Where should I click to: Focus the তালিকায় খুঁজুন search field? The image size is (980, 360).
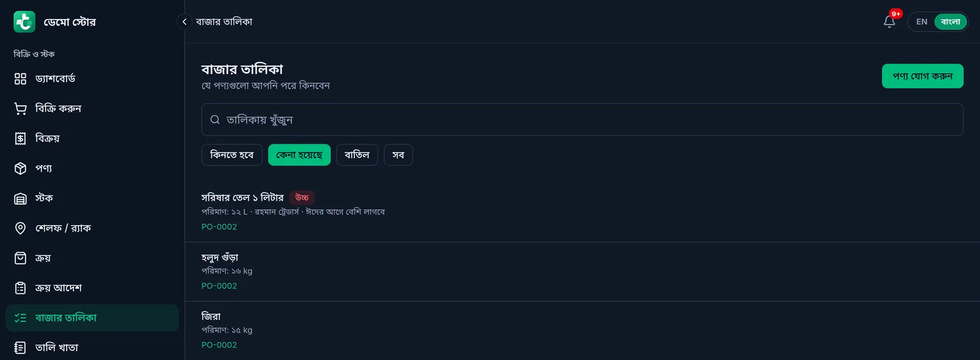point(582,119)
